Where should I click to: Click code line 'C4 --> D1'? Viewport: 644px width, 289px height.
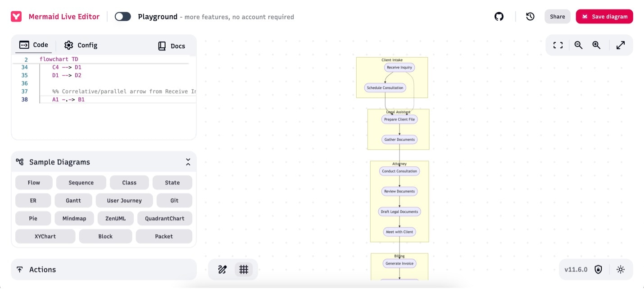coord(67,67)
